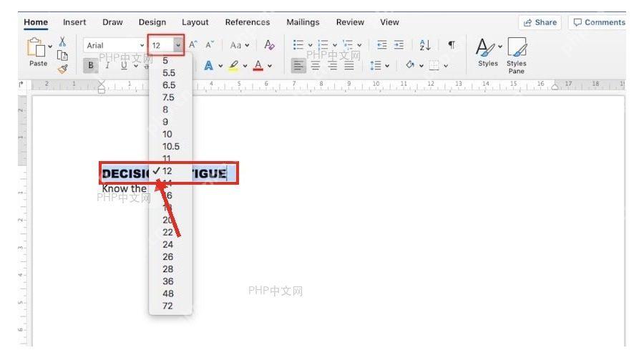The image size is (644, 358).
Task: Open the View tab
Action: (389, 22)
